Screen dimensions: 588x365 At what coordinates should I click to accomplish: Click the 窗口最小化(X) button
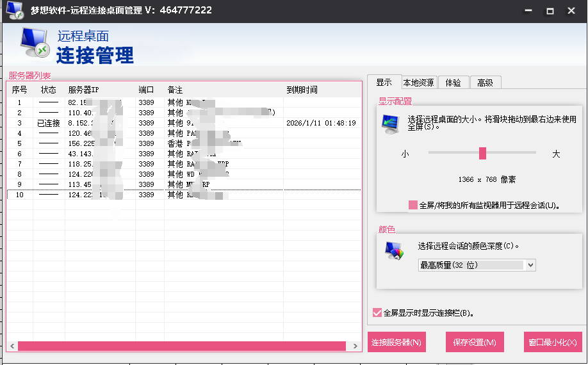pyautogui.click(x=553, y=343)
